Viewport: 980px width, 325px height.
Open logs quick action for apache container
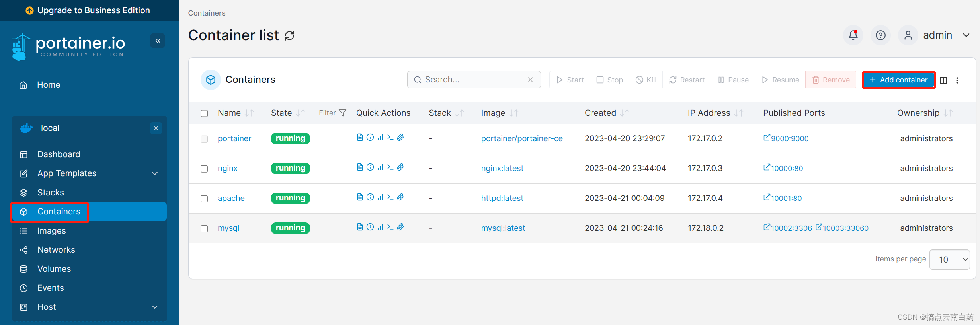click(x=360, y=197)
